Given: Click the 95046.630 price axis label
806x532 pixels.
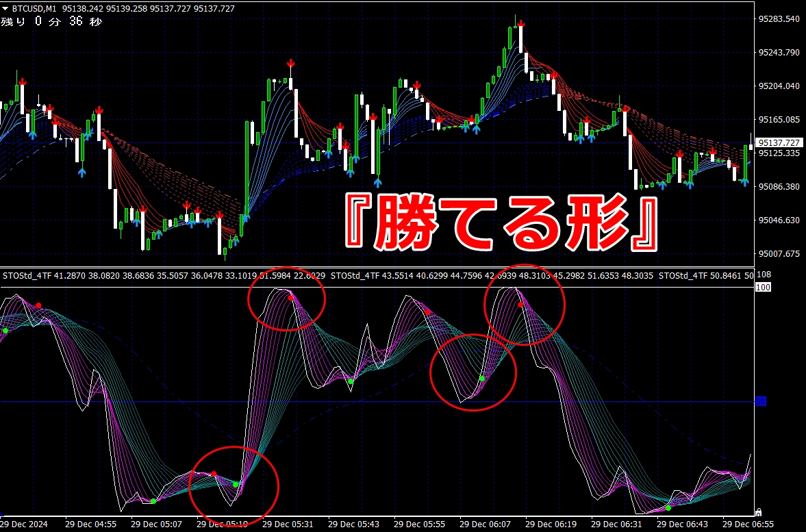Looking at the screenshot, I should pyautogui.click(x=779, y=220).
